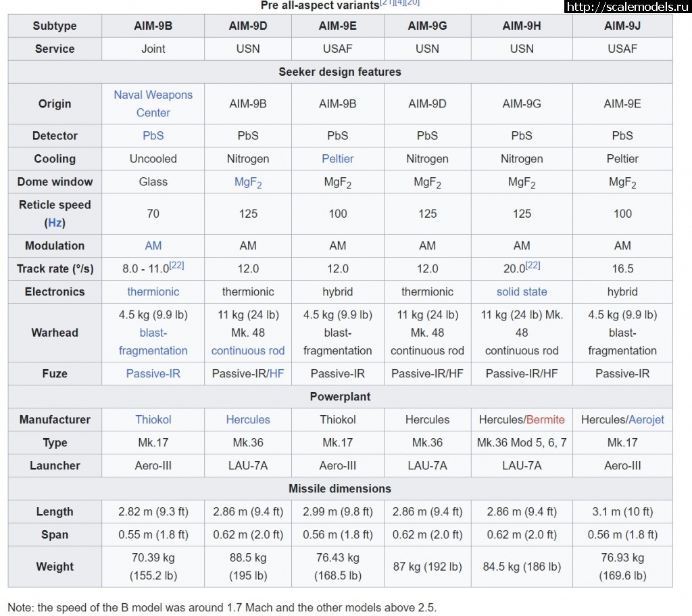Select the AIM-9J column header cell

pos(622,26)
